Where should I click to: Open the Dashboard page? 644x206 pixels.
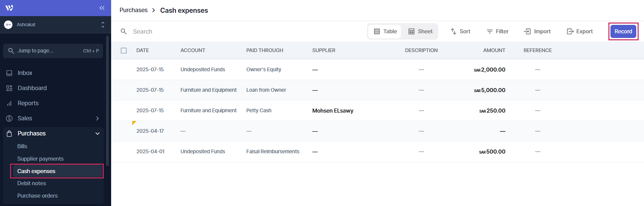click(x=32, y=88)
